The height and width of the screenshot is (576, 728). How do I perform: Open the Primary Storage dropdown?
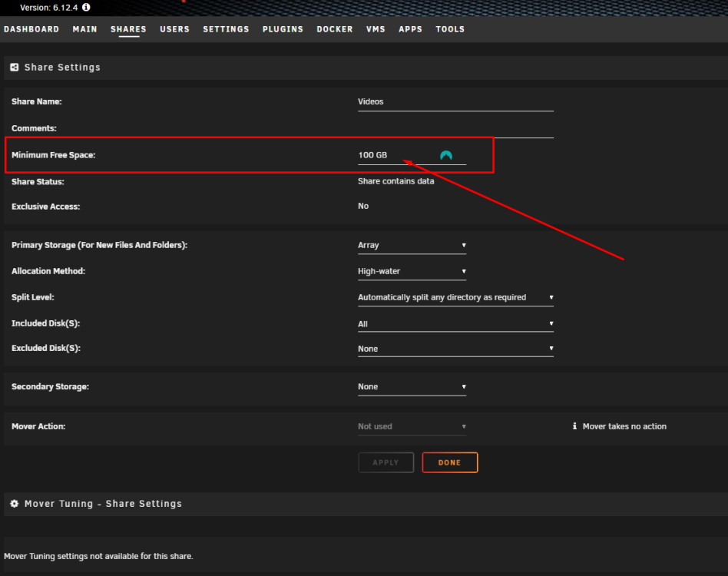tap(412, 245)
